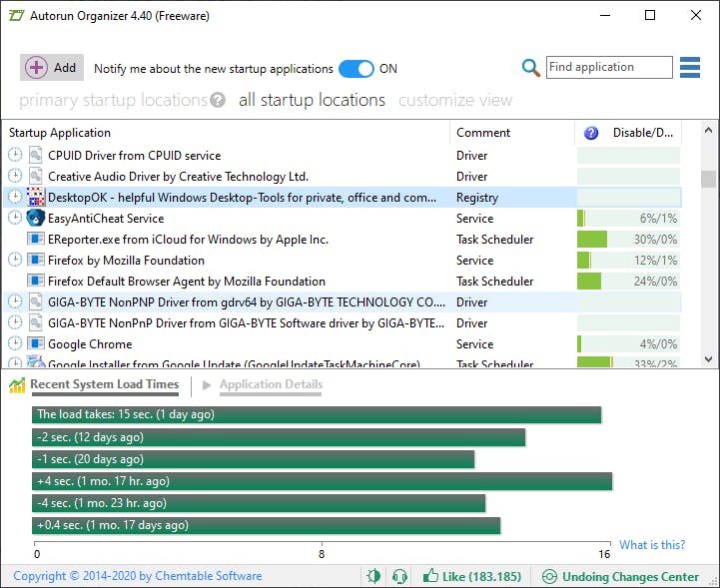Open the Undoing Changes Center
The height and width of the screenshot is (588, 720).
coord(620,576)
